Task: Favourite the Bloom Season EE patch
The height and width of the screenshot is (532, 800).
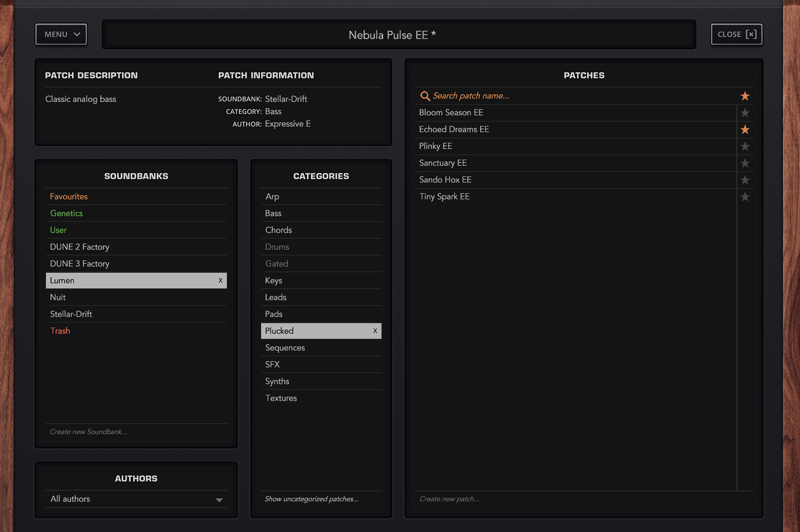Action: [x=745, y=113]
